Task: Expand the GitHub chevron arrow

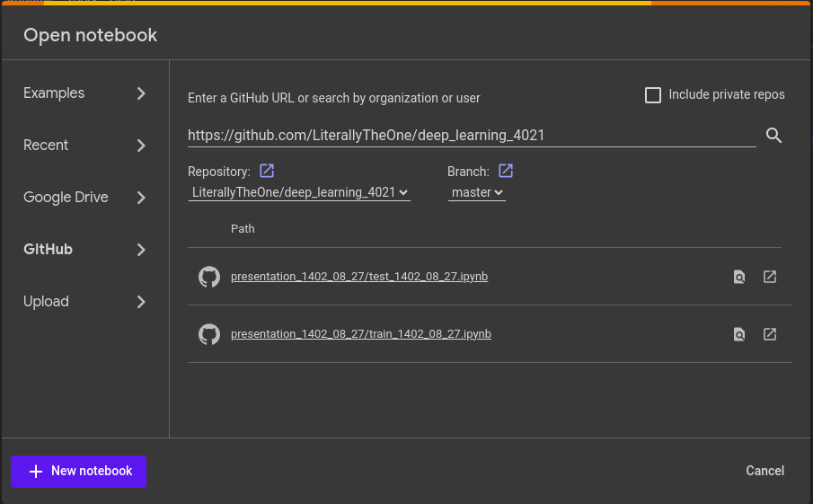Action: (141, 250)
